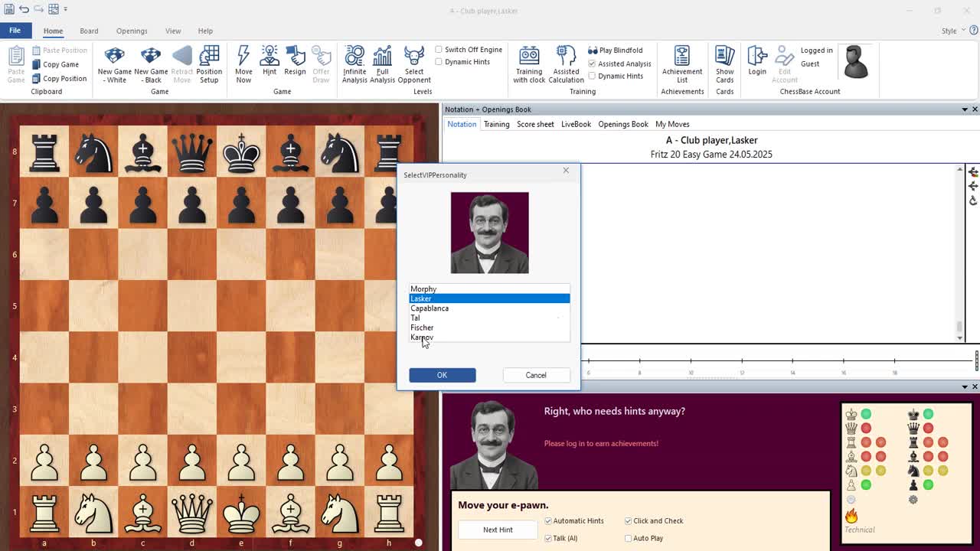Screen dimensions: 980x551
Task: Switch to the Openings Book tab
Action: (x=622, y=124)
